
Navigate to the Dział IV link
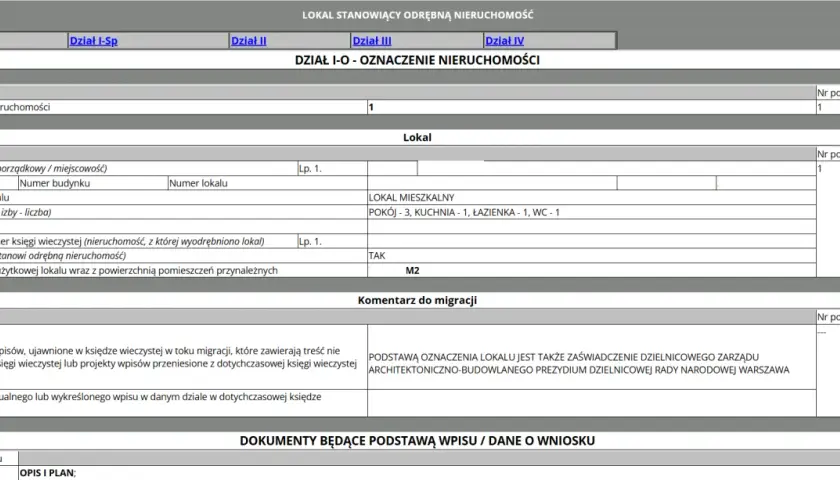pyautogui.click(x=505, y=41)
